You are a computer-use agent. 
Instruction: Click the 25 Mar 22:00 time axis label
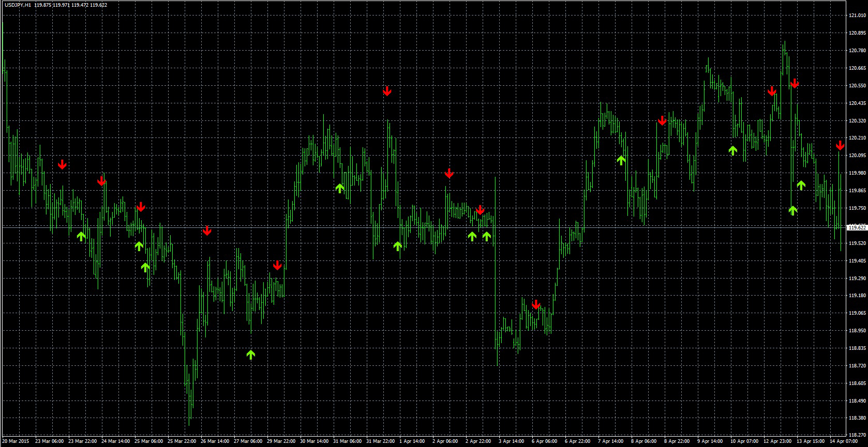pyautogui.click(x=182, y=441)
